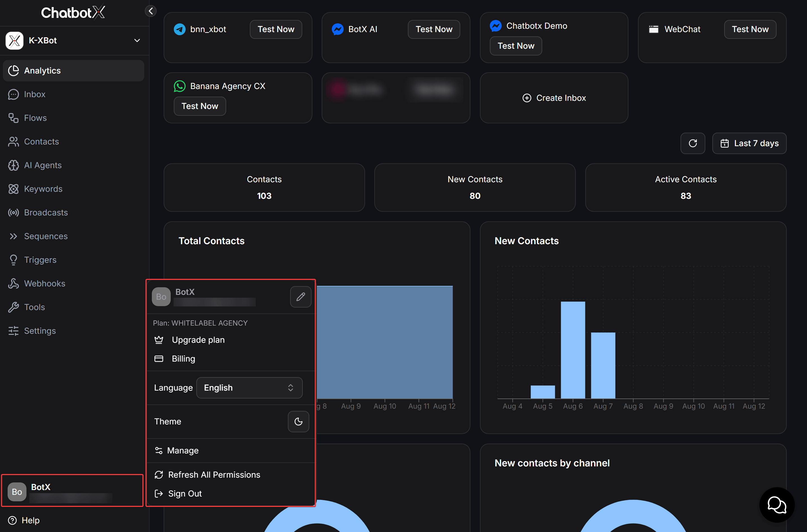
Task: Click the Total Contacts chart title
Action: point(212,241)
